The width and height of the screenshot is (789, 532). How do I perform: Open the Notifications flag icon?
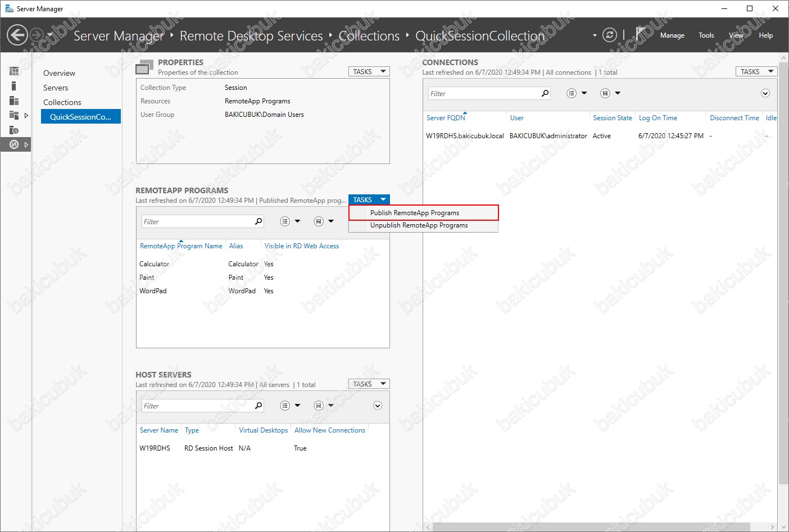(x=640, y=34)
